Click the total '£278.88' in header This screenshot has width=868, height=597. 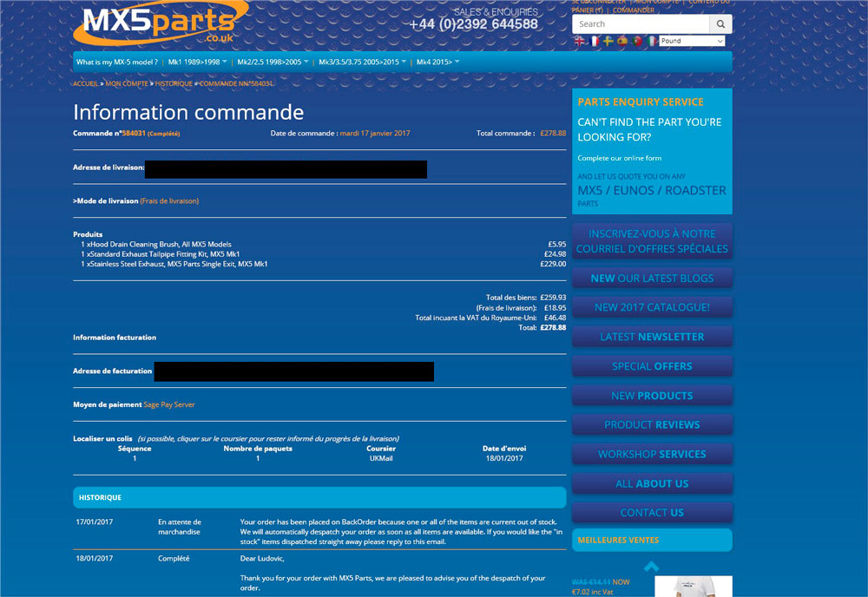pos(553,134)
